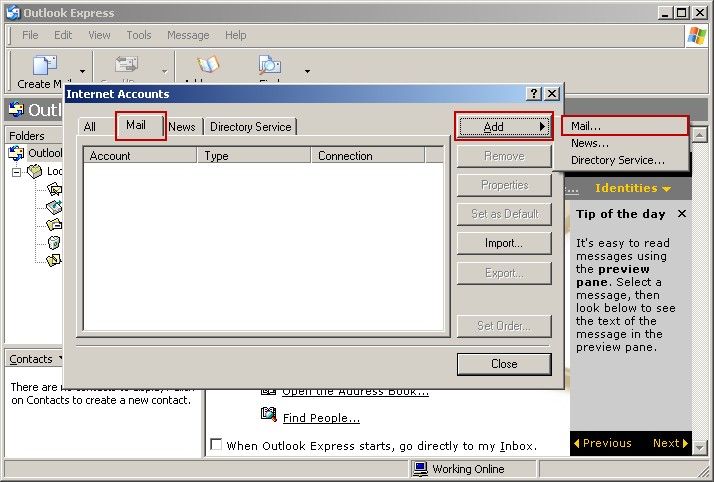Click the Connection column header
Image resolution: width=714 pixels, height=482 pixels.
pos(368,156)
